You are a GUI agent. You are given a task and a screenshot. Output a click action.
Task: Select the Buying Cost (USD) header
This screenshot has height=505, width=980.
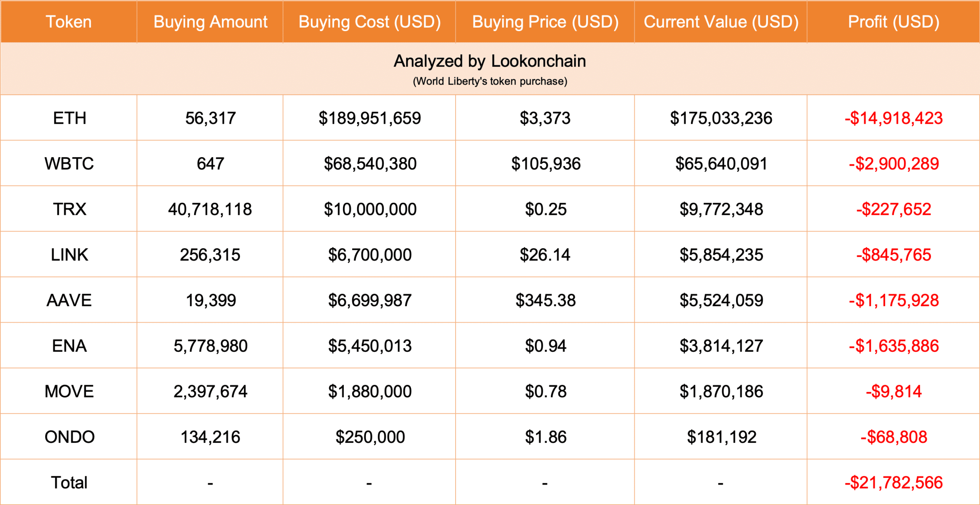click(369, 22)
